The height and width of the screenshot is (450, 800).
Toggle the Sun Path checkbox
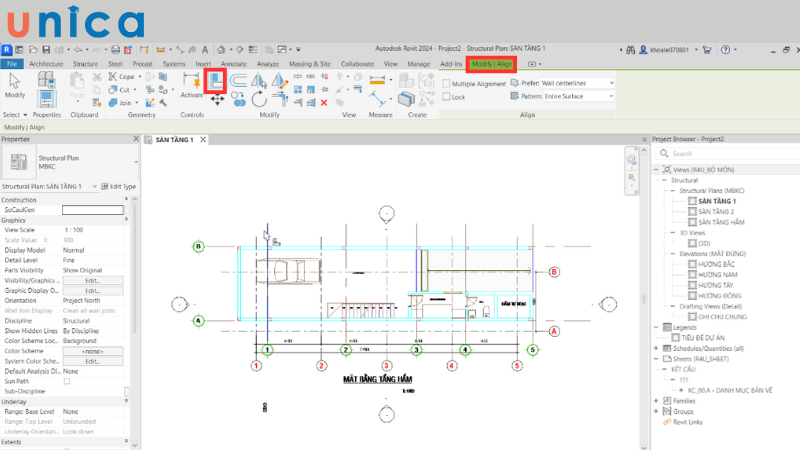67,381
